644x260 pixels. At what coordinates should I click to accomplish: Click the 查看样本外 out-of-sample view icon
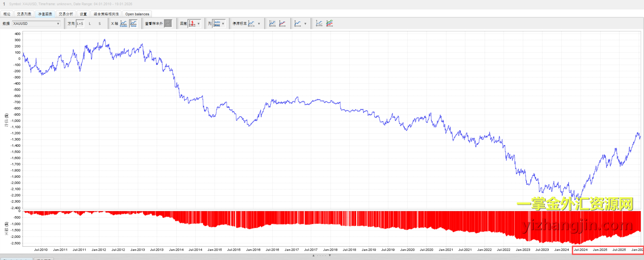[x=168, y=24]
